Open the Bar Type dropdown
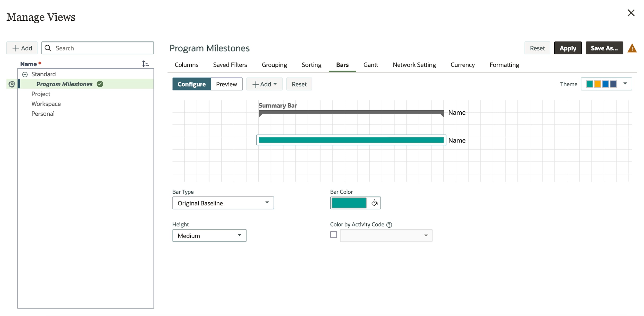 pos(223,203)
